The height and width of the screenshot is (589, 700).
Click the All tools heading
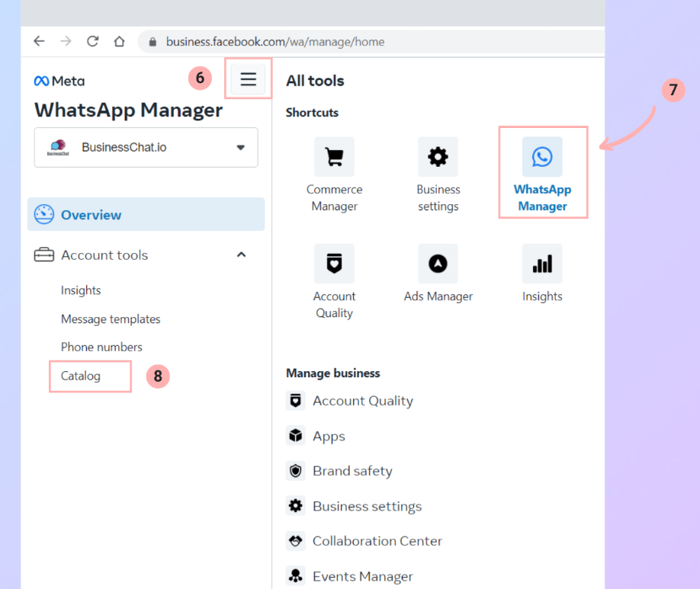(315, 81)
